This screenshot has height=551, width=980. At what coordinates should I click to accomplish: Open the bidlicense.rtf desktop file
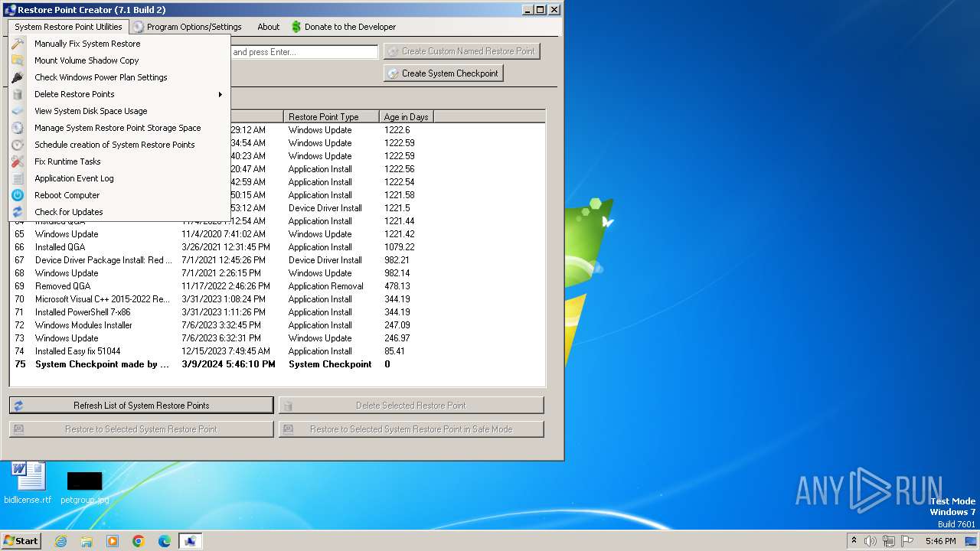(x=28, y=483)
